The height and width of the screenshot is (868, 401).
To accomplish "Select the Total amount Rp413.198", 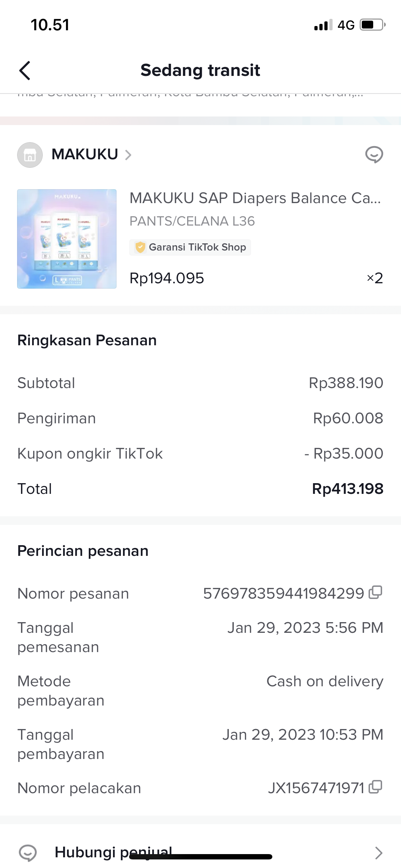I will [x=347, y=489].
